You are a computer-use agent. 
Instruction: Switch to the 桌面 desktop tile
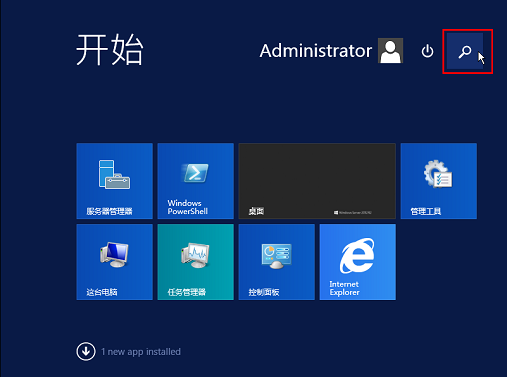(317, 181)
